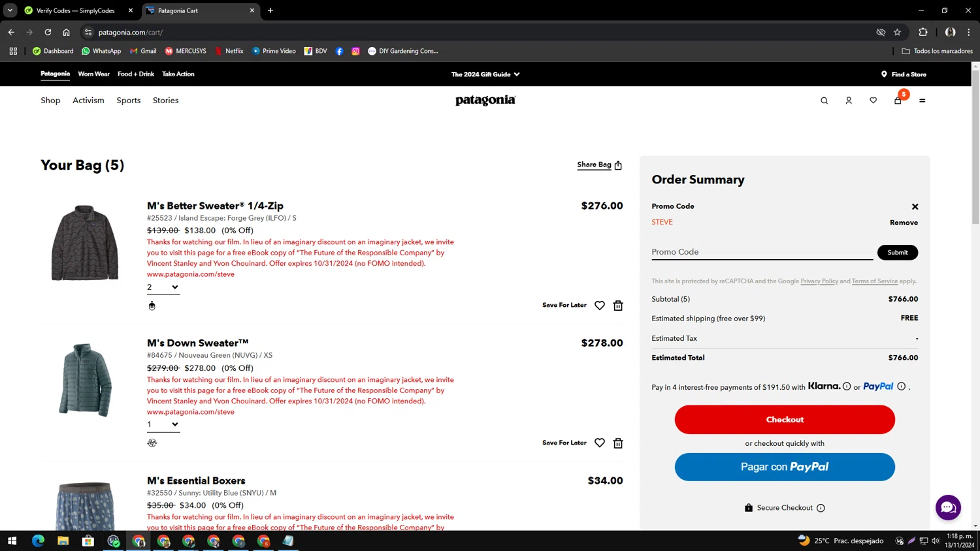Open the Netflix bookmark
The image size is (980, 551).
click(x=229, y=51)
